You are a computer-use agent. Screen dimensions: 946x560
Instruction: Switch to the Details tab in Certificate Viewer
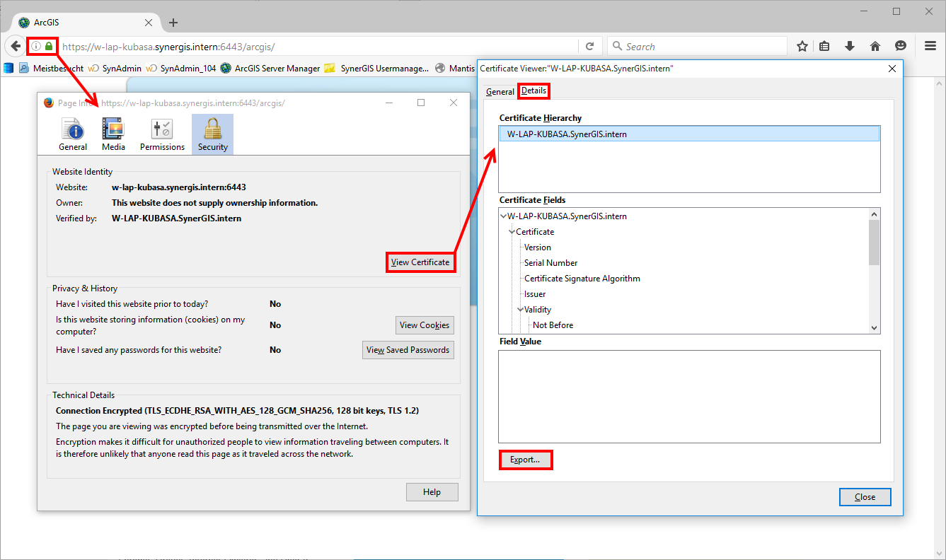coord(533,91)
